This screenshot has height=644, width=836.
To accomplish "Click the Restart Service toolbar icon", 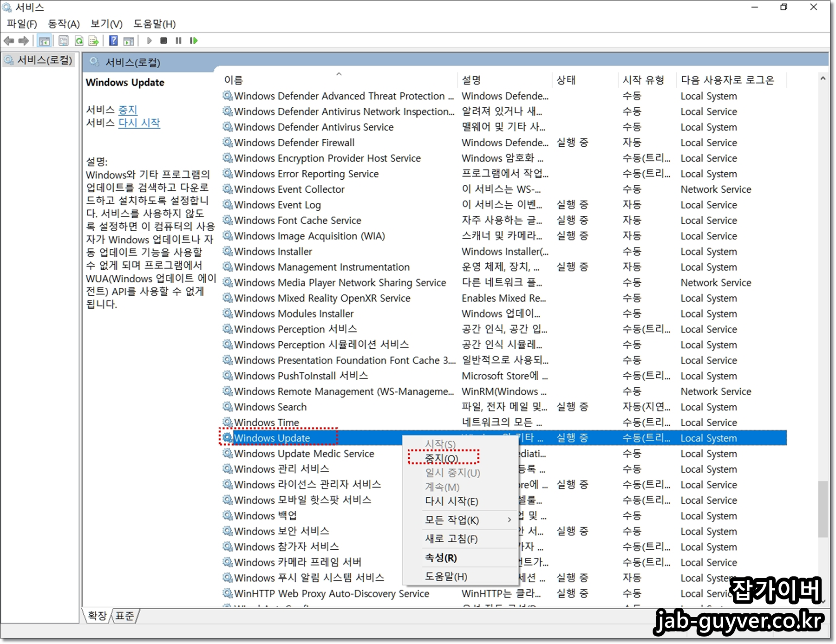I will tap(194, 41).
